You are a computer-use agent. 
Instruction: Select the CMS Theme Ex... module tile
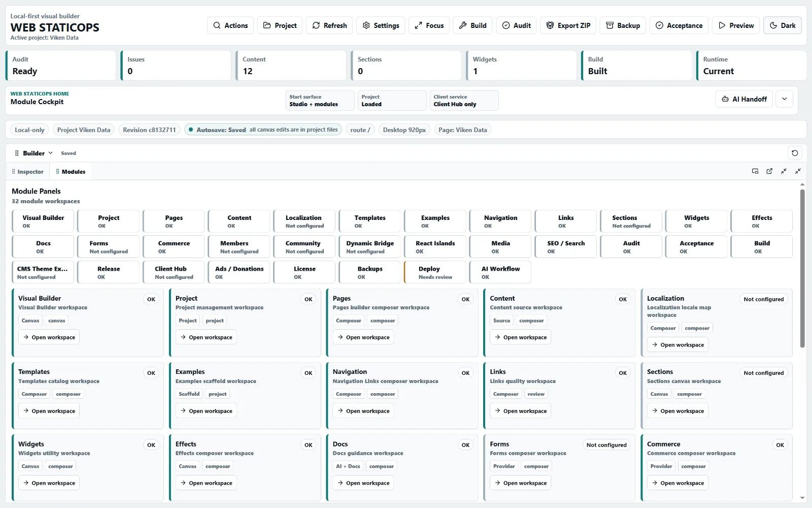43,272
